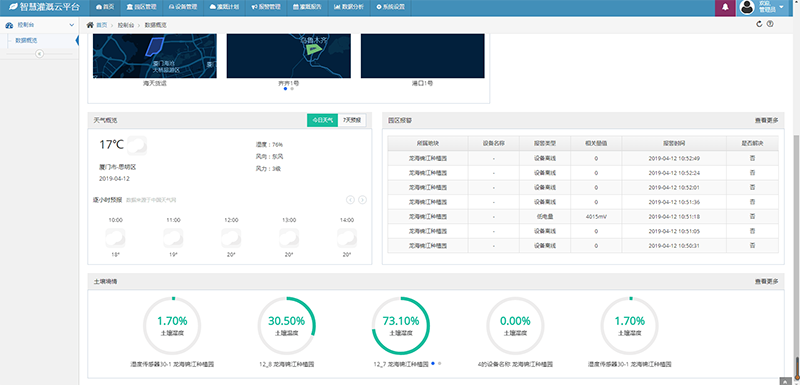Click the 10:00 forecast weather icon
The width and height of the screenshot is (800, 385).
pos(115,238)
